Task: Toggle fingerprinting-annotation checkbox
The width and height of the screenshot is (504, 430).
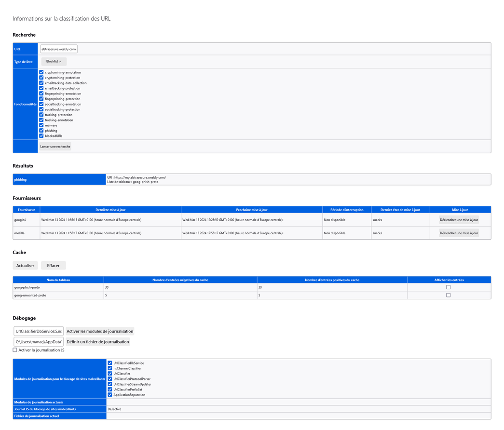Action: 41,94
